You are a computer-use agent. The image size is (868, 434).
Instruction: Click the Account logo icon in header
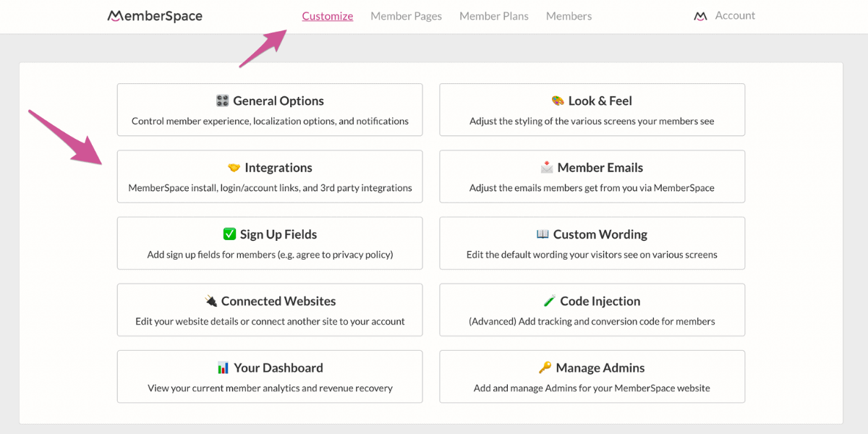[700, 16]
